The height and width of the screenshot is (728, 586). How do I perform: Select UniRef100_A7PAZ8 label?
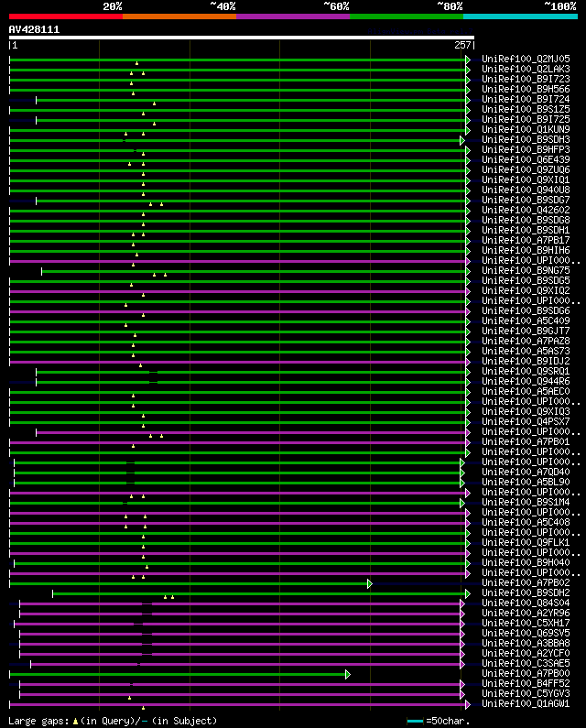526,342
